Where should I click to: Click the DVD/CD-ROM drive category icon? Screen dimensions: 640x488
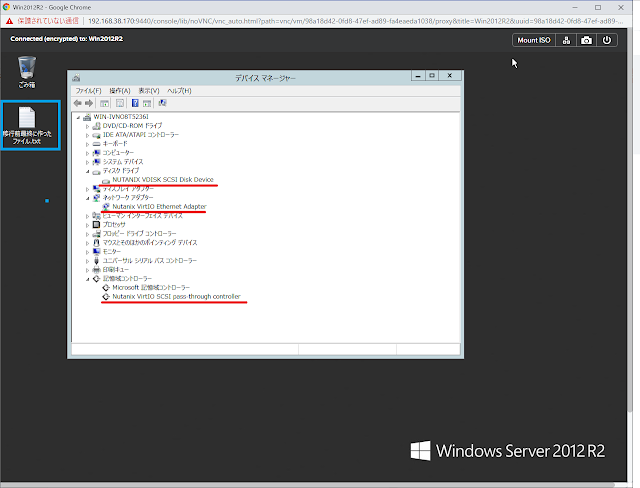96,126
